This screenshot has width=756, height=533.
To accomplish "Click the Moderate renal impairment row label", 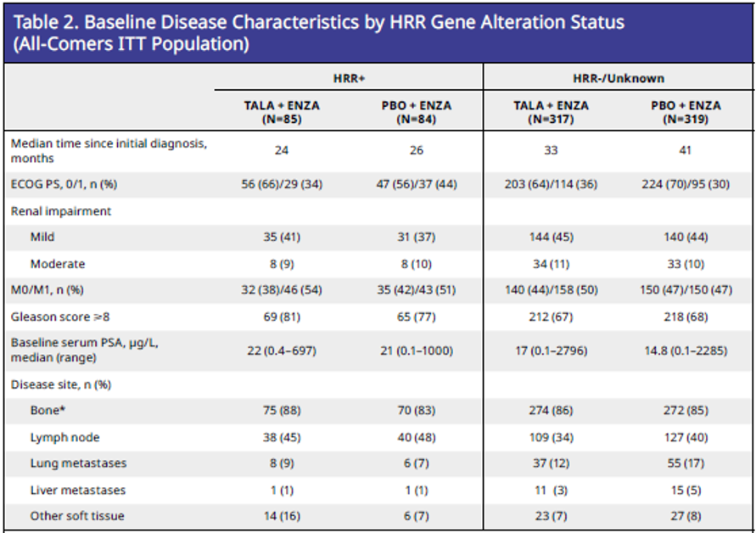I will pos(57,264).
